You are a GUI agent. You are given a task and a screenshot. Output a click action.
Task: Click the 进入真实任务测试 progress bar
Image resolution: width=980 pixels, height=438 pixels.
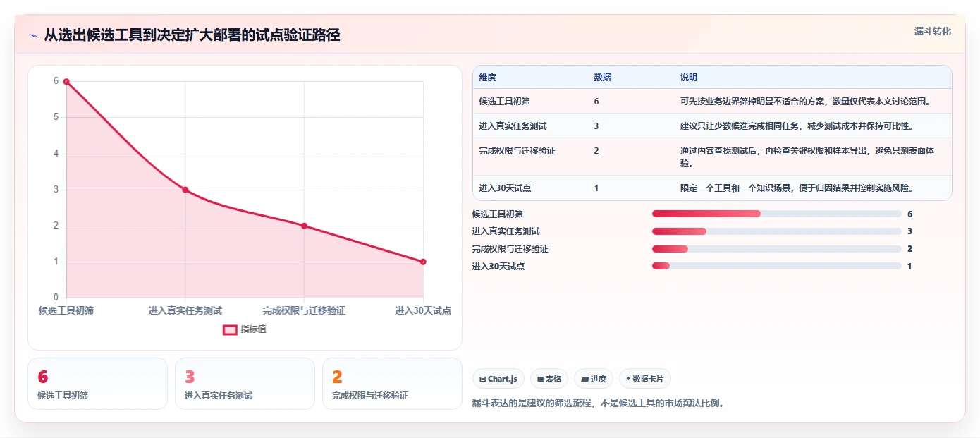pos(777,231)
